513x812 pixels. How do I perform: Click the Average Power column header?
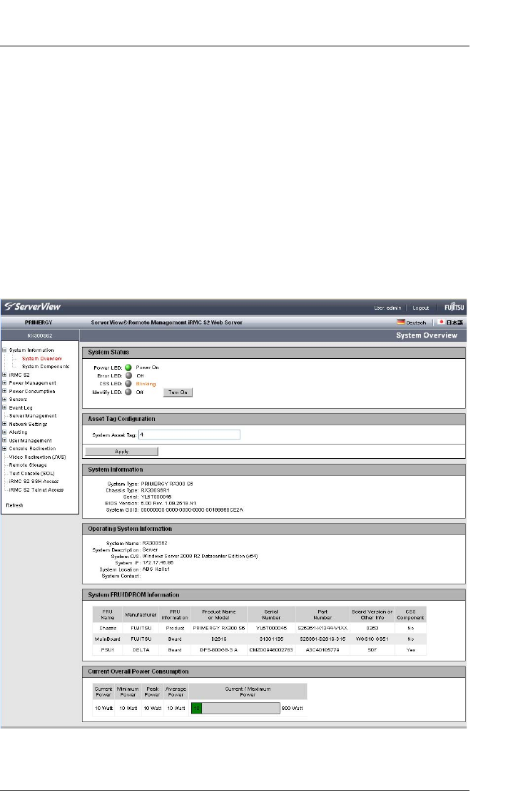pos(176,692)
